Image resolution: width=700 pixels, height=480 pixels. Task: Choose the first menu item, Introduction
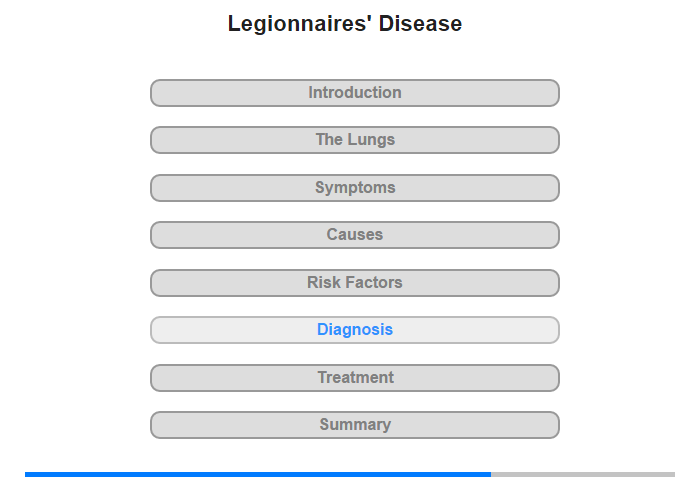point(354,93)
